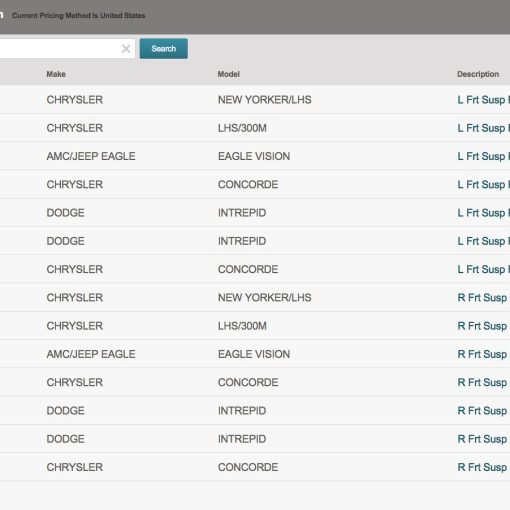Select second LHS/300M model cell
The width and height of the screenshot is (510, 510).
[242, 326]
